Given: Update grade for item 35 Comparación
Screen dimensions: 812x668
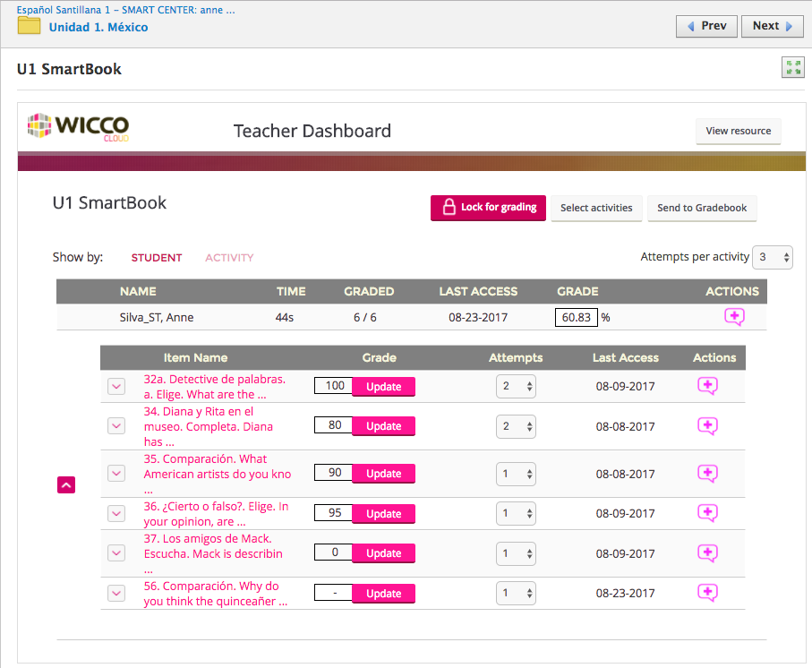Looking at the screenshot, I should 384,474.
